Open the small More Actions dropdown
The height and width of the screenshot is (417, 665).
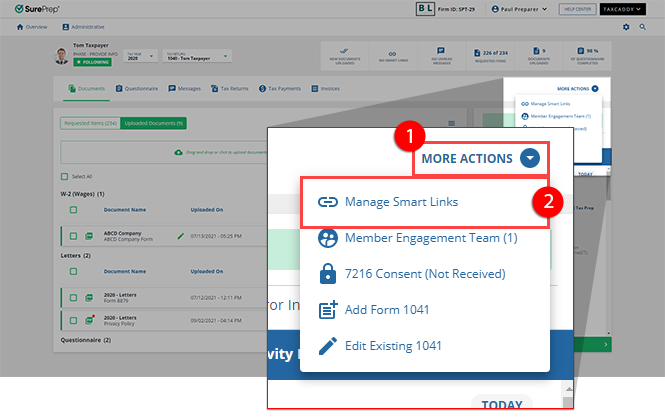(578, 89)
